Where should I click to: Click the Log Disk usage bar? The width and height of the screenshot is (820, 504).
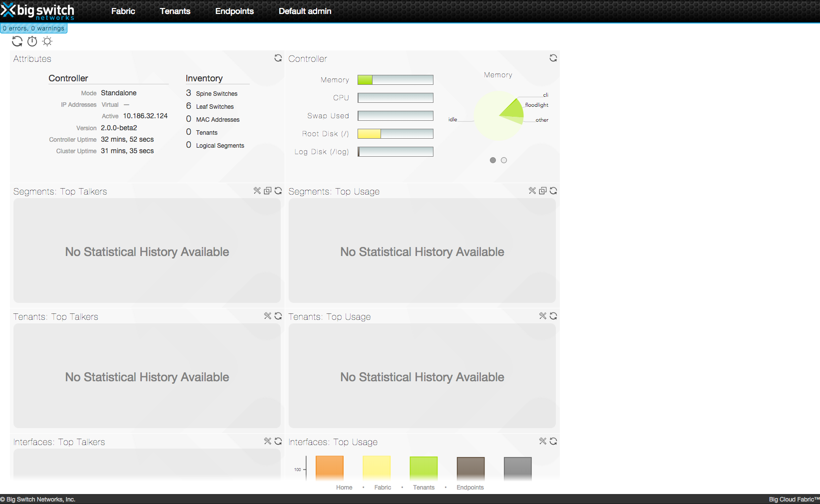(396, 152)
